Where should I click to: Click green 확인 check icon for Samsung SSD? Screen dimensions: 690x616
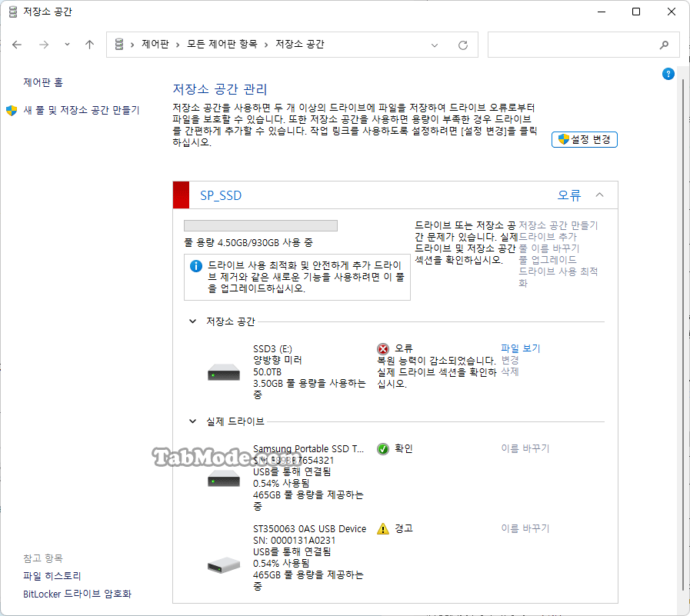[383, 449]
